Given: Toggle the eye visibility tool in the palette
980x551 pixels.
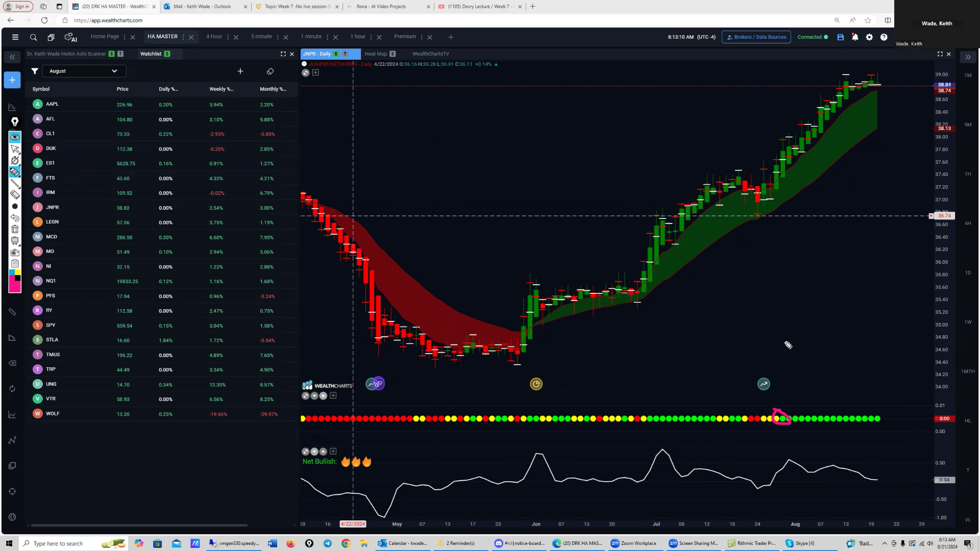Looking at the screenshot, I should point(15,137).
